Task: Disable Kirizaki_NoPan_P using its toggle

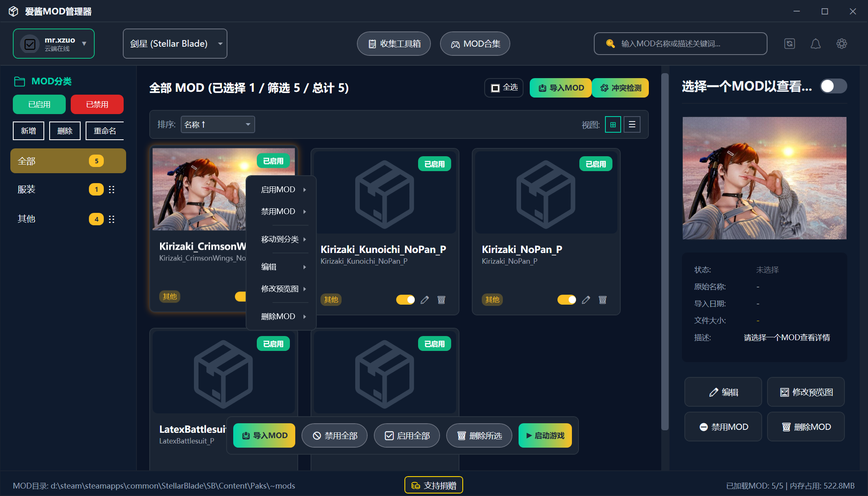Action: point(567,300)
